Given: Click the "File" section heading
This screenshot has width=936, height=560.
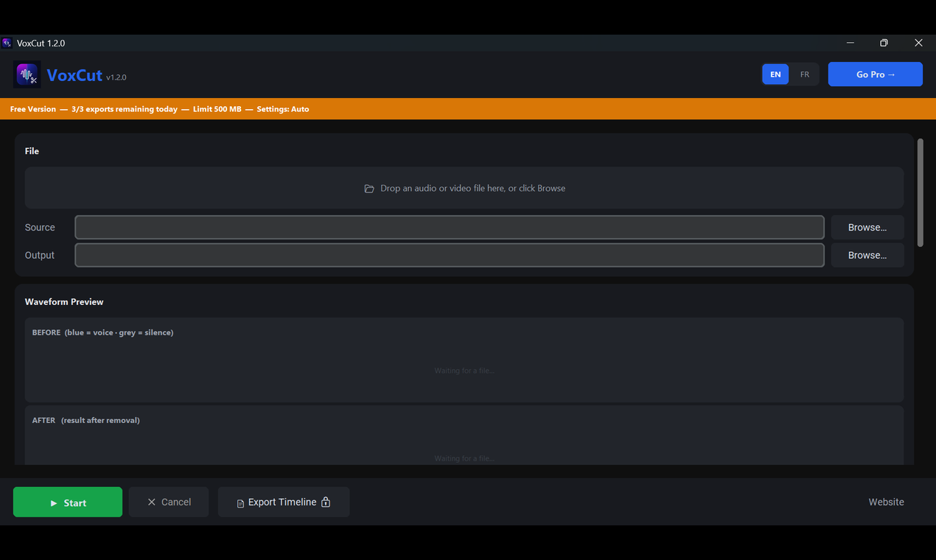Looking at the screenshot, I should (32, 151).
